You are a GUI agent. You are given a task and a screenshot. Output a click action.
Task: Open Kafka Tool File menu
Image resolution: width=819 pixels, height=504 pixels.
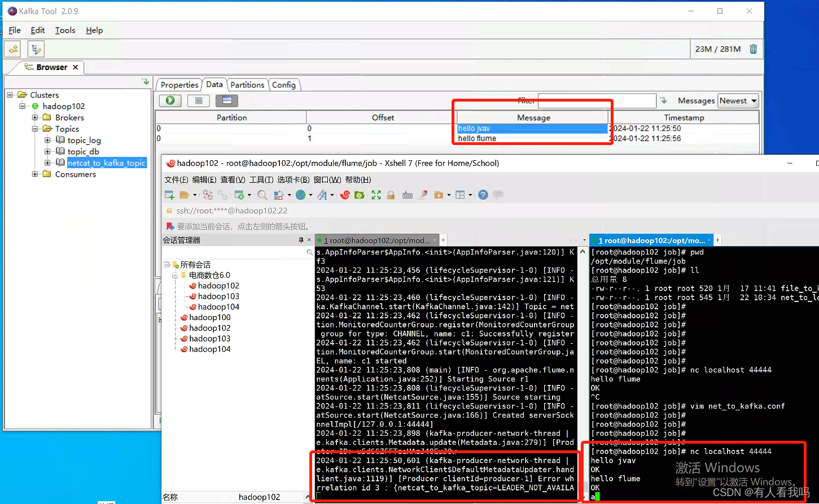tap(15, 30)
